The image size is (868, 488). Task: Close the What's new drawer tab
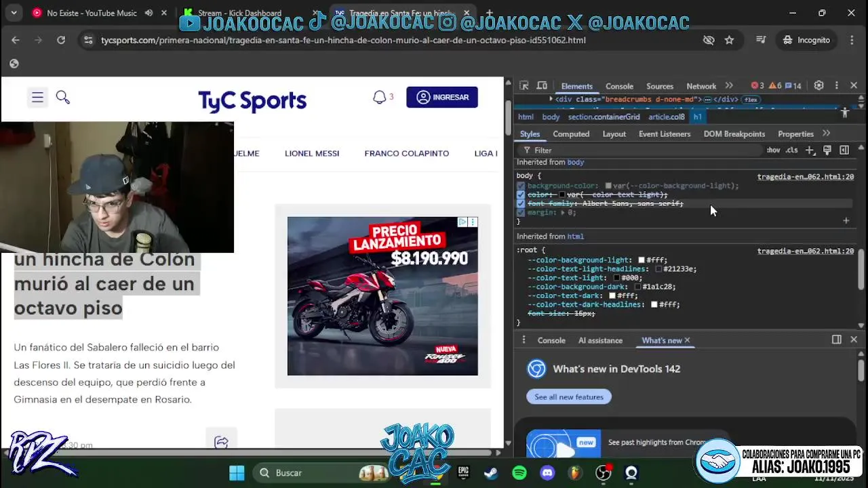pyautogui.click(x=687, y=340)
